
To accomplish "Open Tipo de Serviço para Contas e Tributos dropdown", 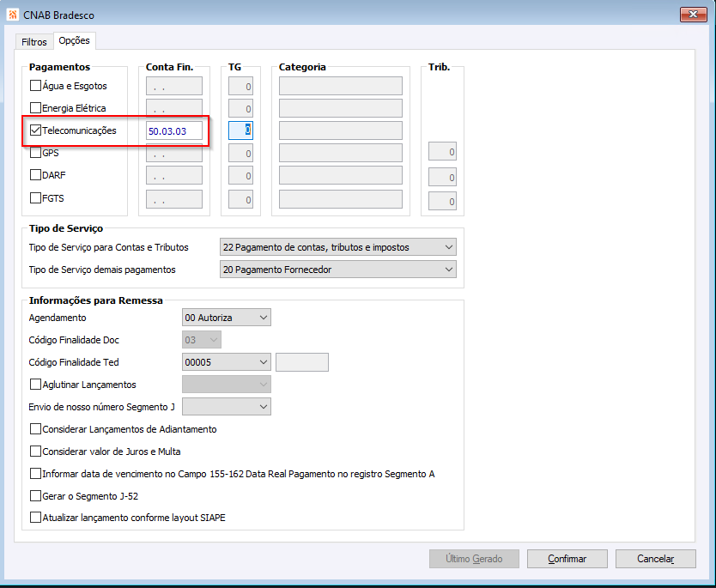I will 338,247.
